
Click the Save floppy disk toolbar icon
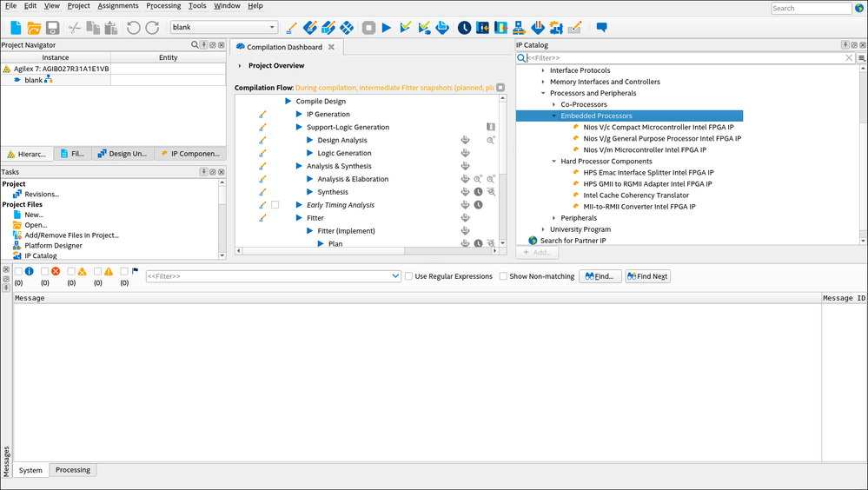(53, 28)
